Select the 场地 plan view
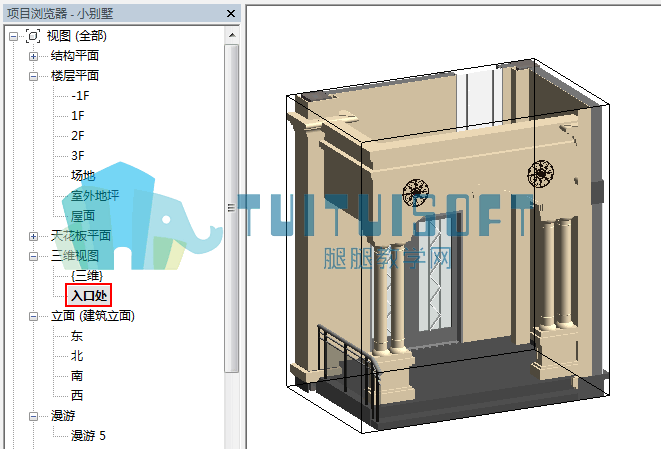 (x=83, y=175)
